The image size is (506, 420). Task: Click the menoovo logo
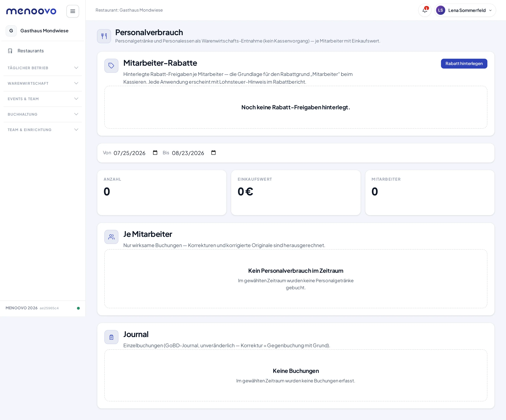31,11
